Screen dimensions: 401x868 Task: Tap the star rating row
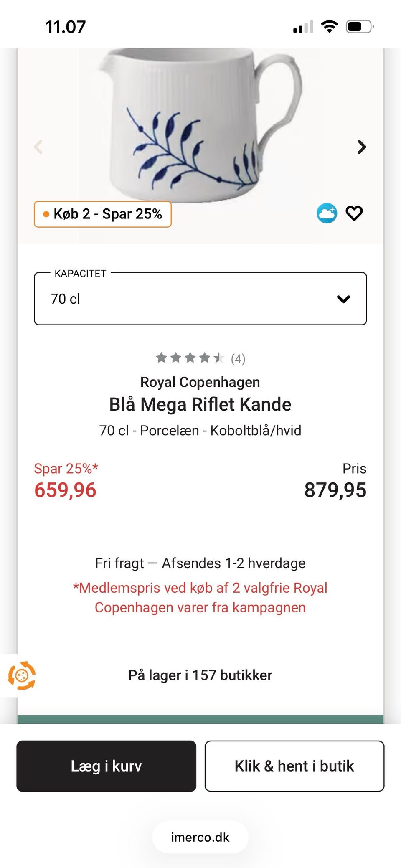pyautogui.click(x=190, y=358)
